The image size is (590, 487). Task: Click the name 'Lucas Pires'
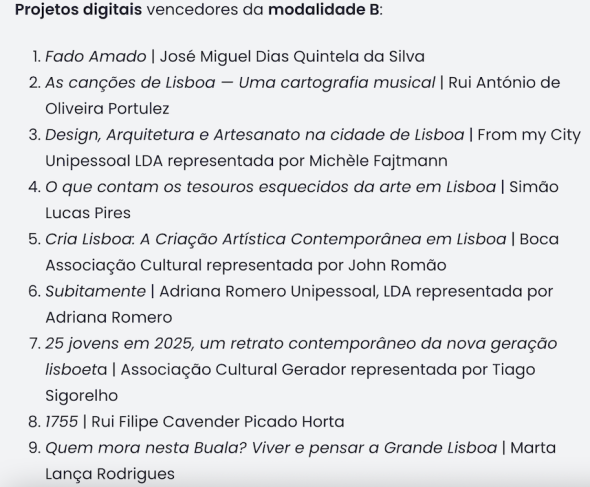point(88,213)
